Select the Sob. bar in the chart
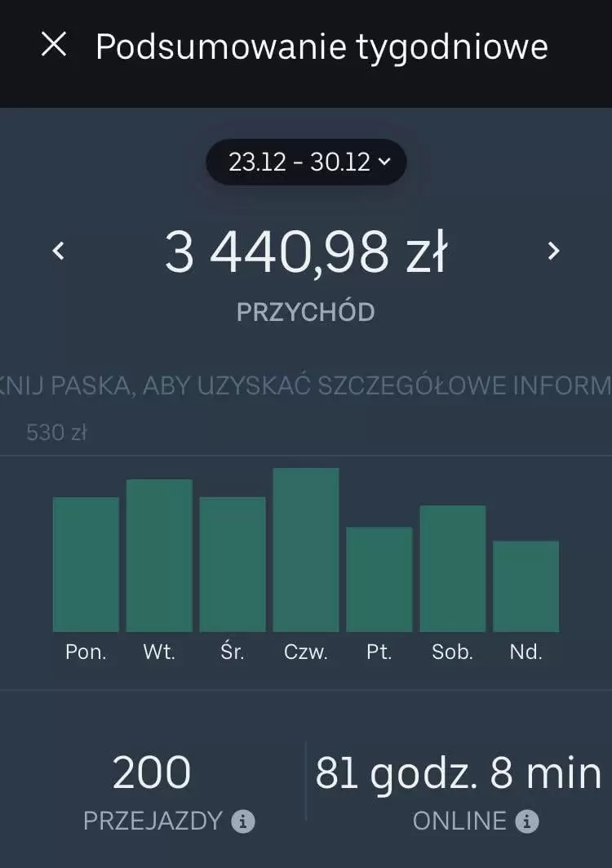This screenshot has height=868, width=612. (x=453, y=568)
